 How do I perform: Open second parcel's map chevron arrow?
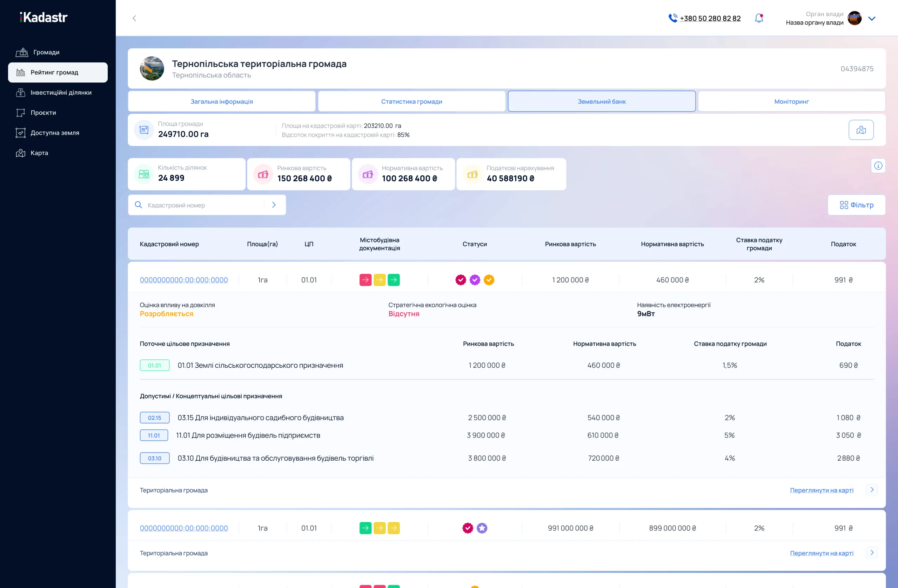tap(872, 553)
